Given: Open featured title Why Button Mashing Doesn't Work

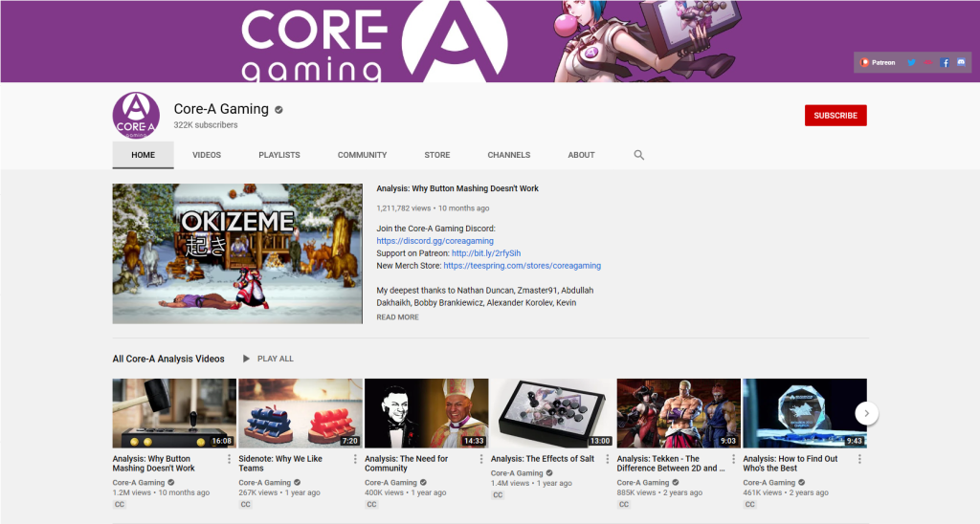Looking at the screenshot, I should click(x=457, y=188).
